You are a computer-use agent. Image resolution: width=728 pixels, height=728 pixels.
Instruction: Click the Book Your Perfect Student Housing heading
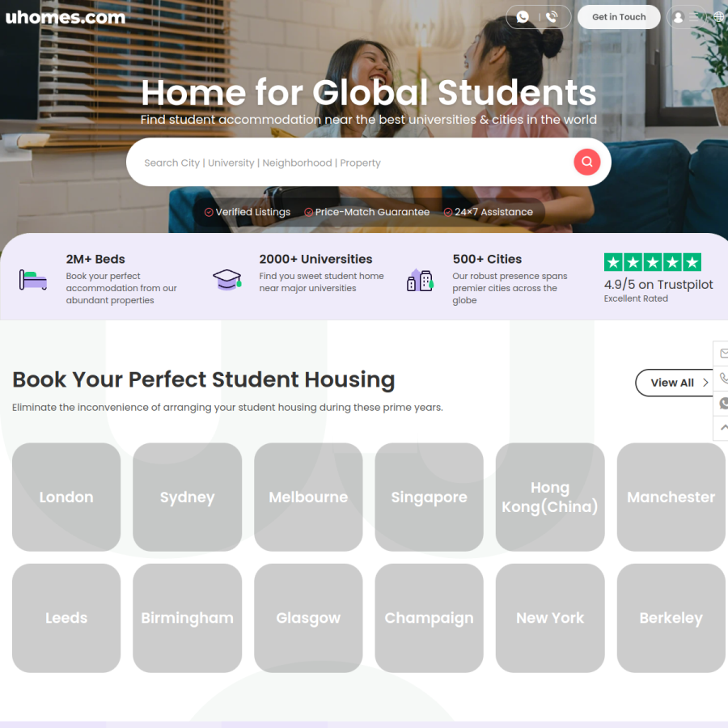coord(203,380)
